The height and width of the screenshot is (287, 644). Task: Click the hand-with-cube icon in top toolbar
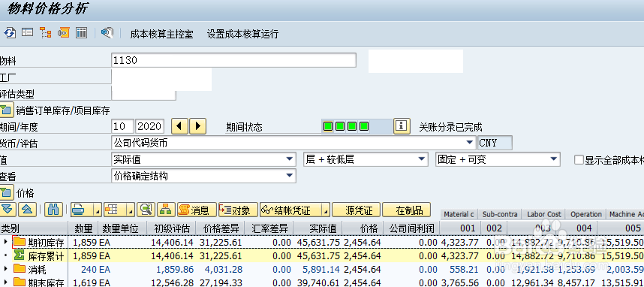(x=107, y=33)
